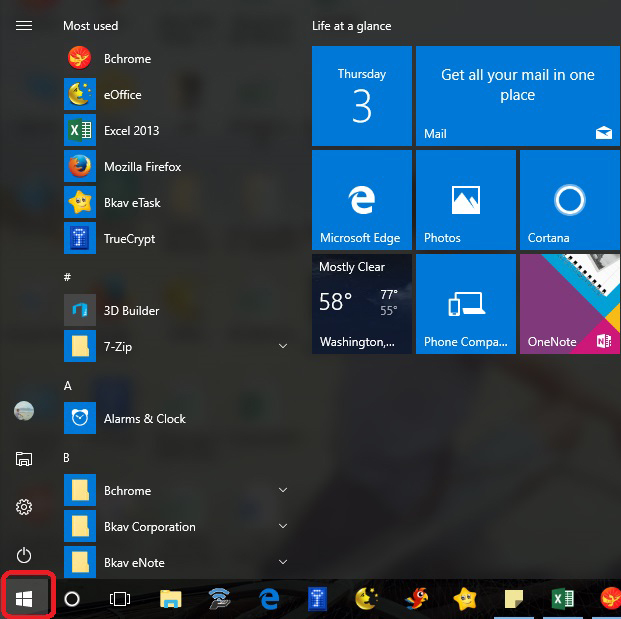This screenshot has height=619, width=621.
Task: Open Excel from the taskbar
Action: (x=563, y=598)
